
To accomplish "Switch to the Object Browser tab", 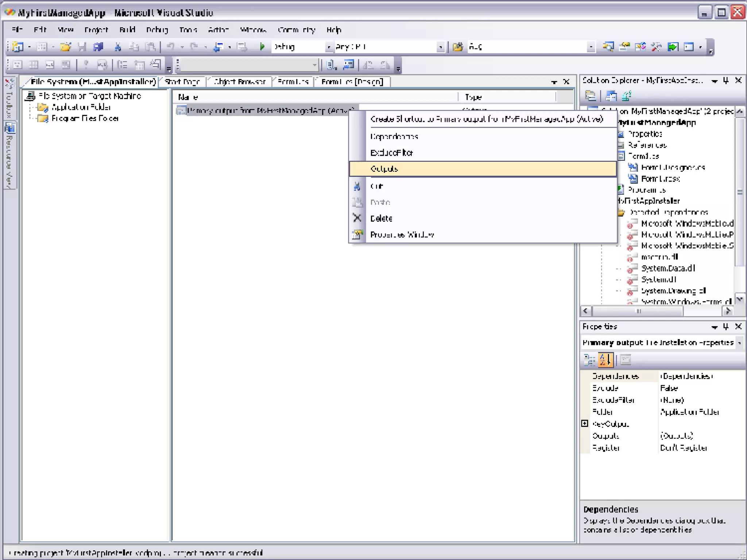I will [x=239, y=82].
